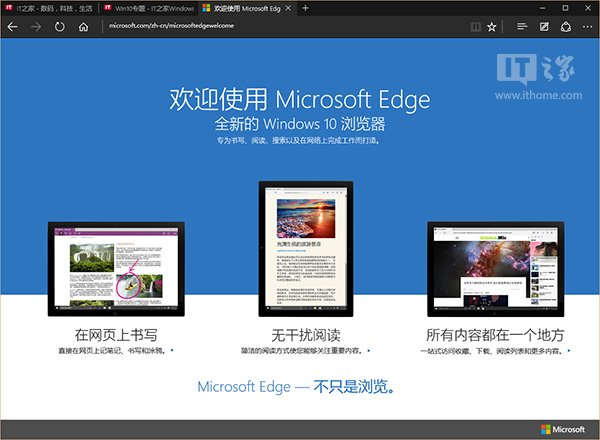The height and width of the screenshot is (440, 600).
Task: Refresh the current page
Action: (x=60, y=27)
